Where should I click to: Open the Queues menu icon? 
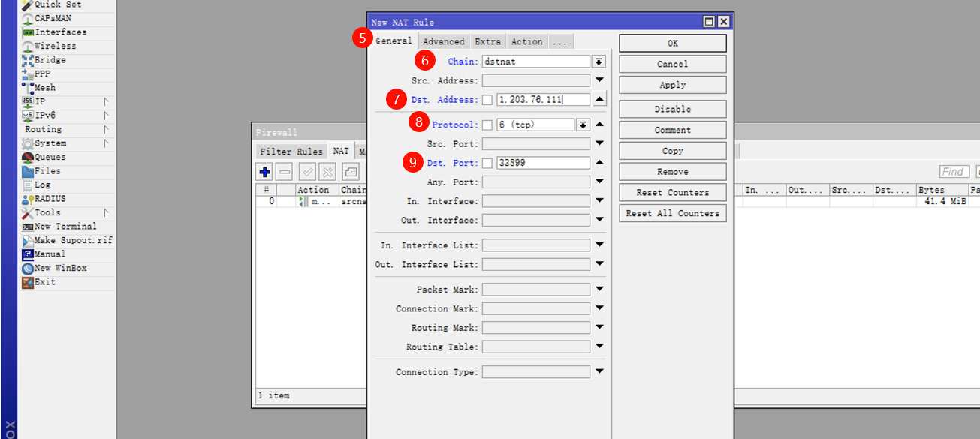(28, 158)
